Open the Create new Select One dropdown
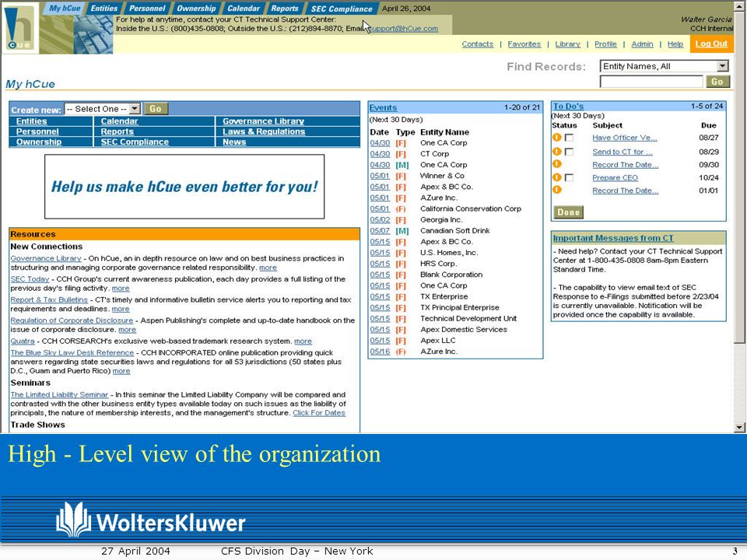Screen dimensions: 747x560 pyautogui.click(x=102, y=109)
